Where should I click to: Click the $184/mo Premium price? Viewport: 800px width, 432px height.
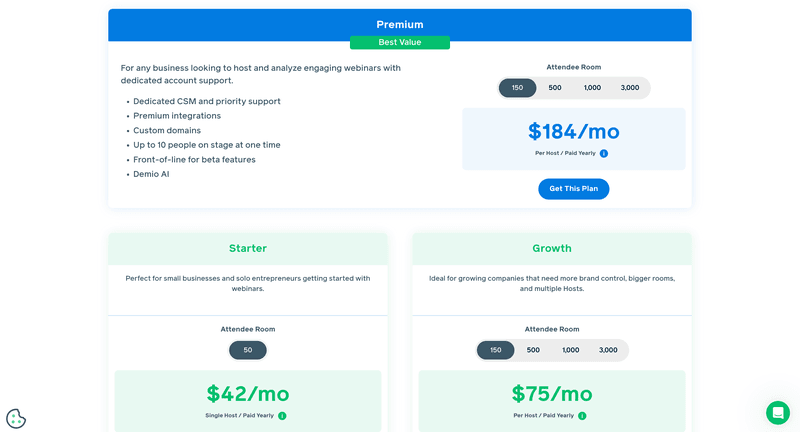click(x=574, y=131)
